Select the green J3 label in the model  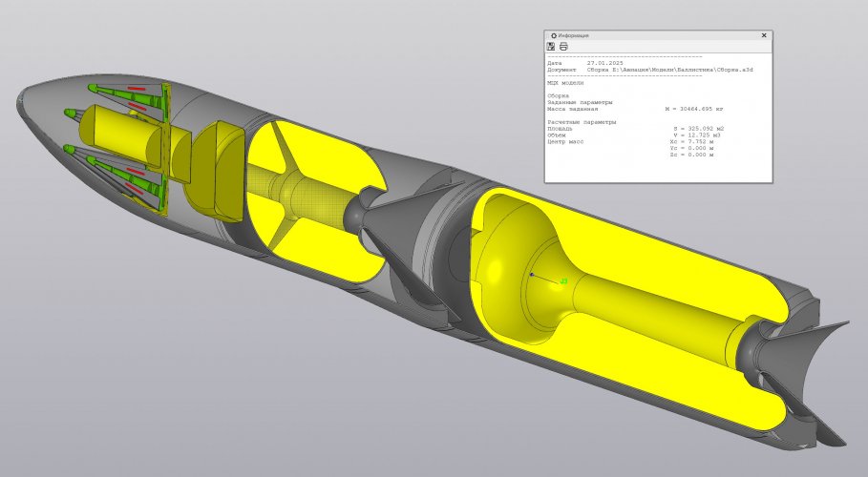[563, 281]
